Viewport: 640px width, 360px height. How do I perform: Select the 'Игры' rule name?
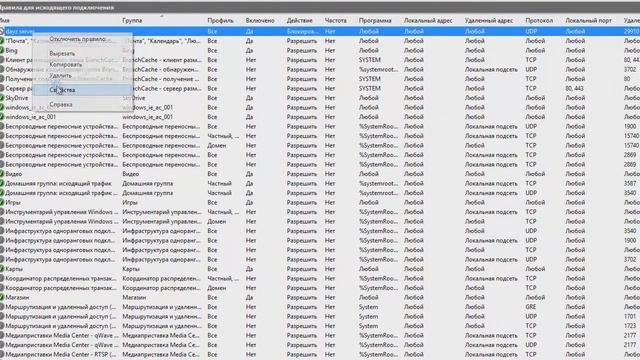coord(13,202)
